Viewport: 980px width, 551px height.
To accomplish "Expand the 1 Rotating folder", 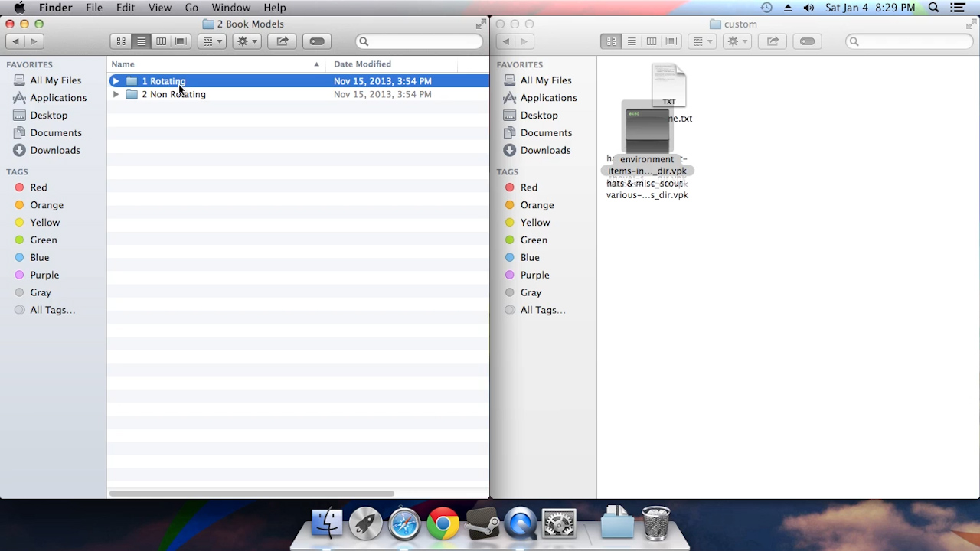I will click(x=116, y=81).
